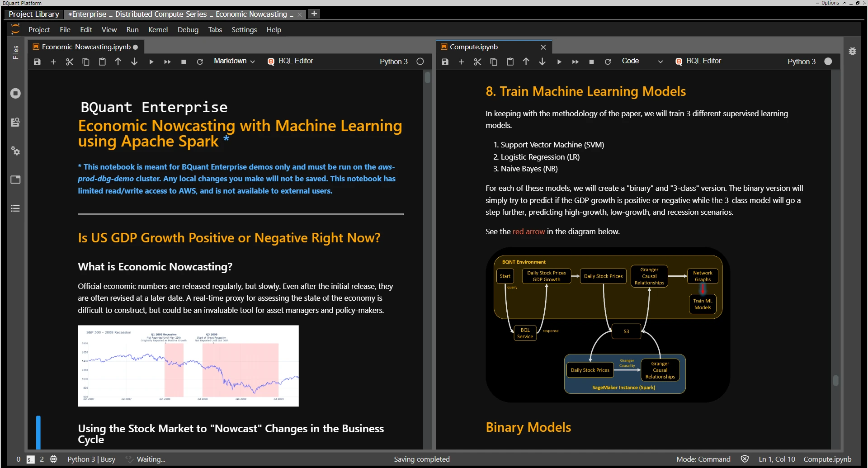Paste a cell in Compute.ipynb toolbar
Viewport: 868px width, 468px height.
[x=510, y=61]
